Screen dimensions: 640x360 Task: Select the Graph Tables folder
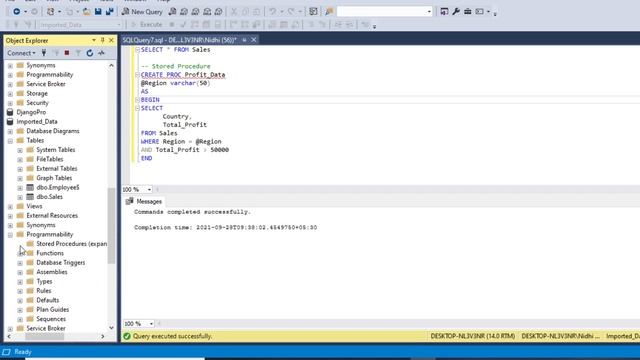54,178
